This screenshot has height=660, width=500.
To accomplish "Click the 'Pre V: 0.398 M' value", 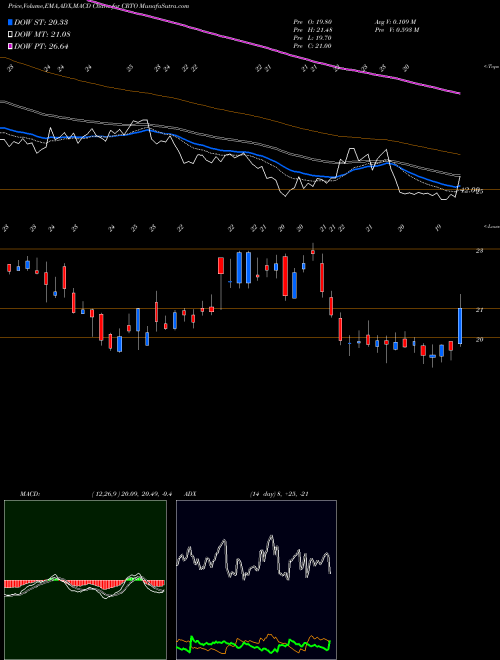I will pos(397,30).
